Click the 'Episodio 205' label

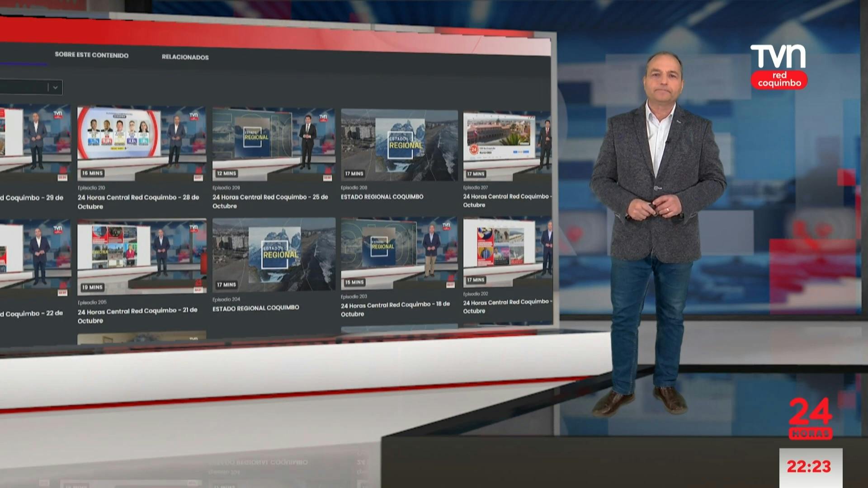click(92, 302)
